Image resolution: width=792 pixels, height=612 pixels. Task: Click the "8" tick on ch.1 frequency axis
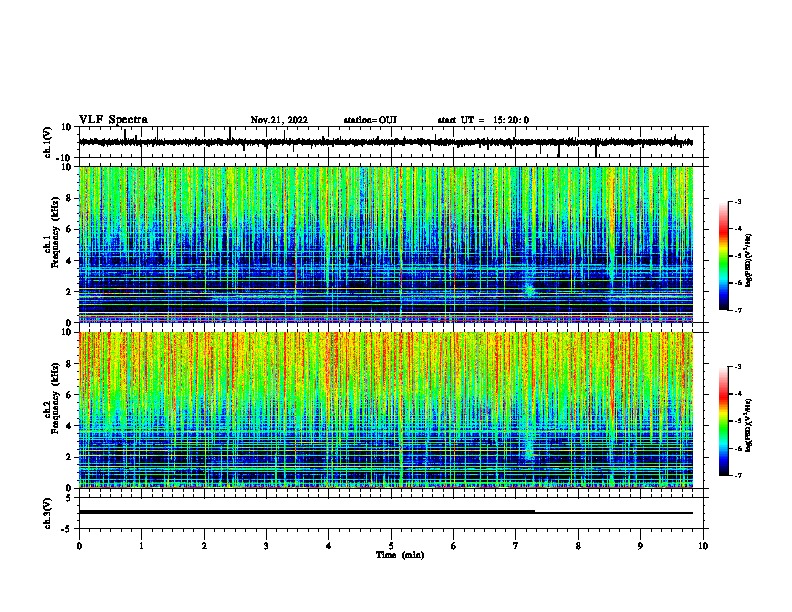coord(70,198)
